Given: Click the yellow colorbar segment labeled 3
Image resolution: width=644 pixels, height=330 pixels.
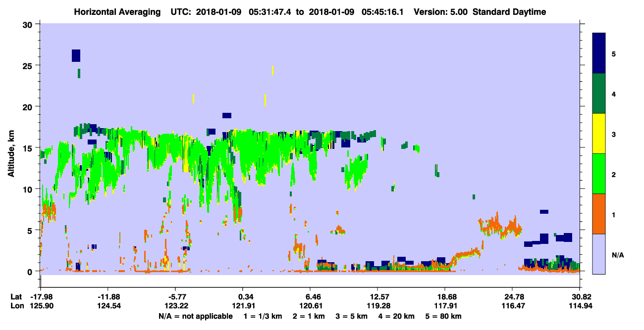Looking at the screenshot, I should click(x=599, y=134).
